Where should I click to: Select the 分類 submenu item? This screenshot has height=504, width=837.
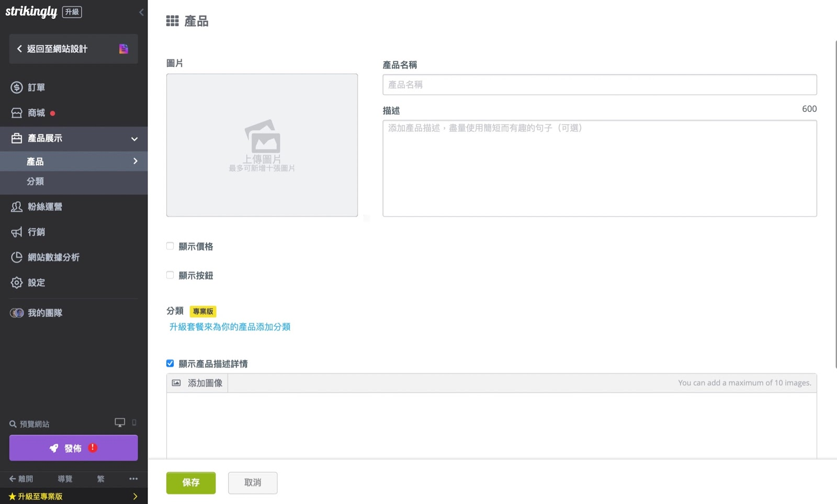tap(36, 181)
